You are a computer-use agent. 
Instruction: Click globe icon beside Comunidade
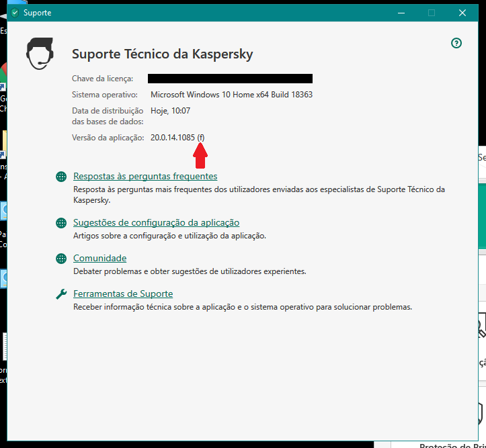tap(61, 259)
